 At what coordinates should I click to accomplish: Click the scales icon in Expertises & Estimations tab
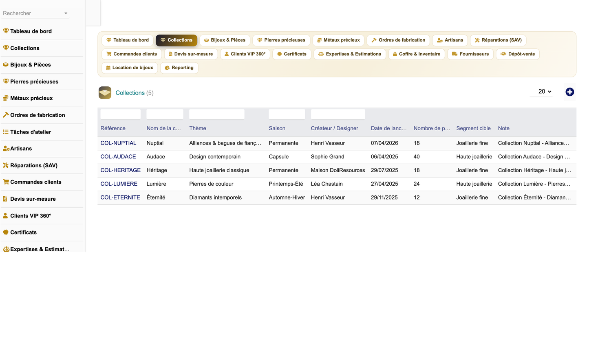coord(321,54)
